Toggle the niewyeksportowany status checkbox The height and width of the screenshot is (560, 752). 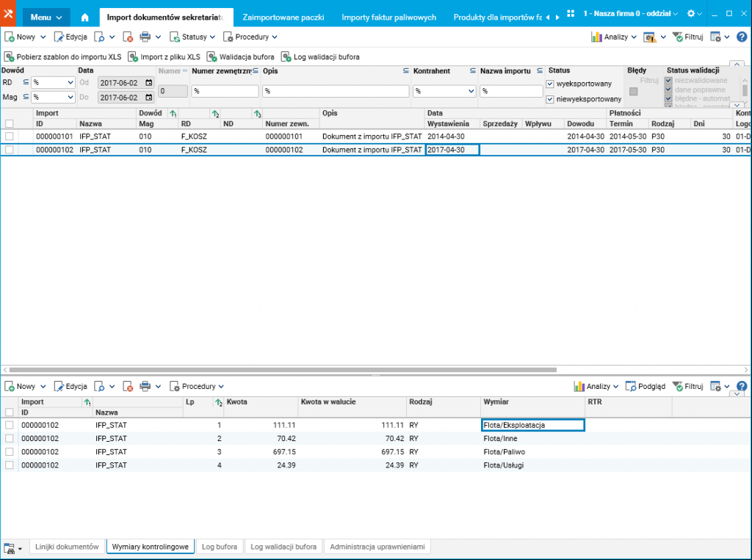[x=550, y=99]
